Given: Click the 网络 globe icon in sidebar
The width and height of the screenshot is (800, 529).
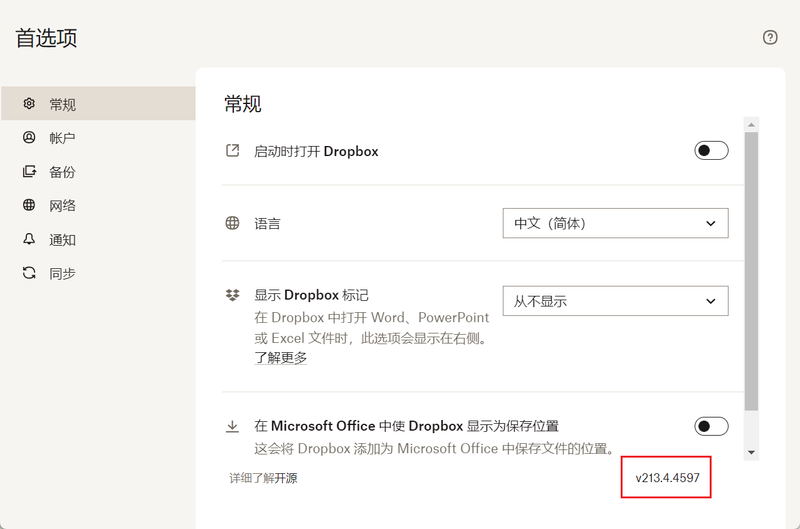Looking at the screenshot, I should tap(29, 206).
